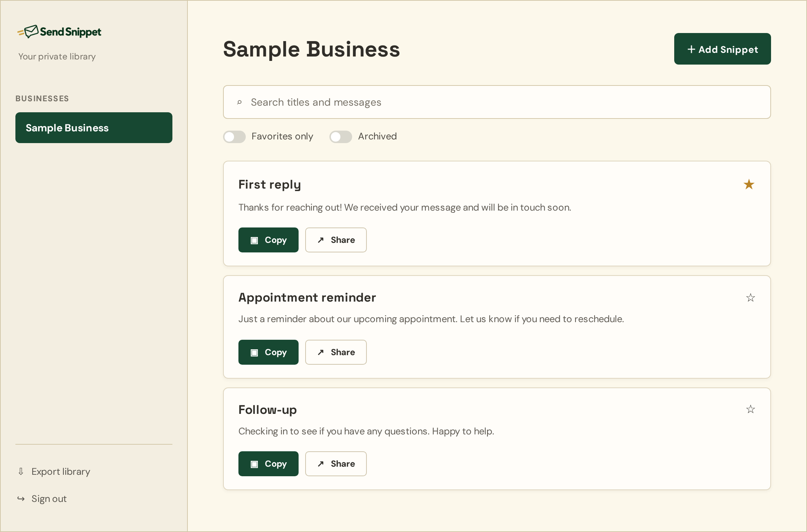Click the BUSINESSES section label
The height and width of the screenshot is (532, 807).
(42, 98)
